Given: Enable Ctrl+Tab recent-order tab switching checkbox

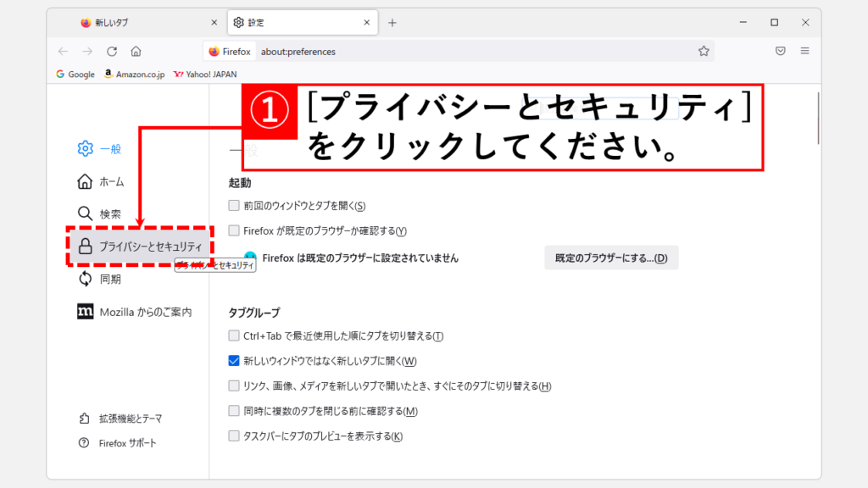Looking at the screenshot, I should point(234,336).
